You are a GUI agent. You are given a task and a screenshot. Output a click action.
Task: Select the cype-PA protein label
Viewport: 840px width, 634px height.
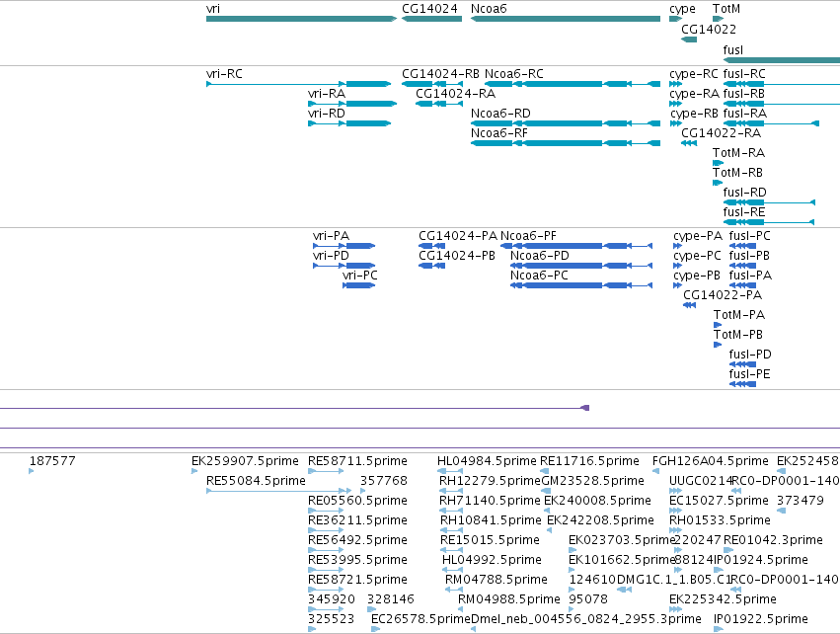pos(698,236)
